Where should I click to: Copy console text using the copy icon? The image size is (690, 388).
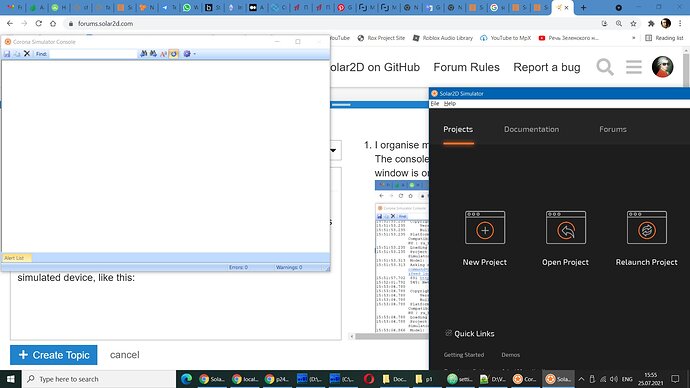(x=17, y=54)
